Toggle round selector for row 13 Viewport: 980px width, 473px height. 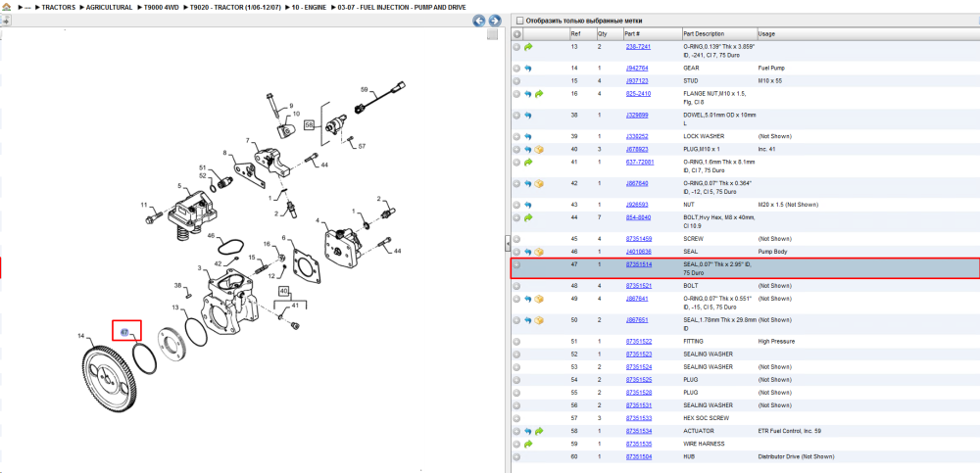click(x=516, y=47)
